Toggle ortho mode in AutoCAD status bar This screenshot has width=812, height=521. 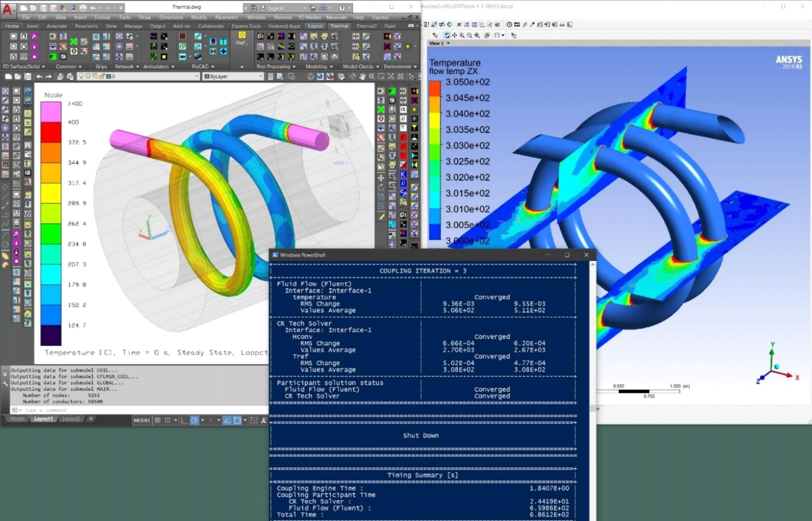click(x=185, y=421)
